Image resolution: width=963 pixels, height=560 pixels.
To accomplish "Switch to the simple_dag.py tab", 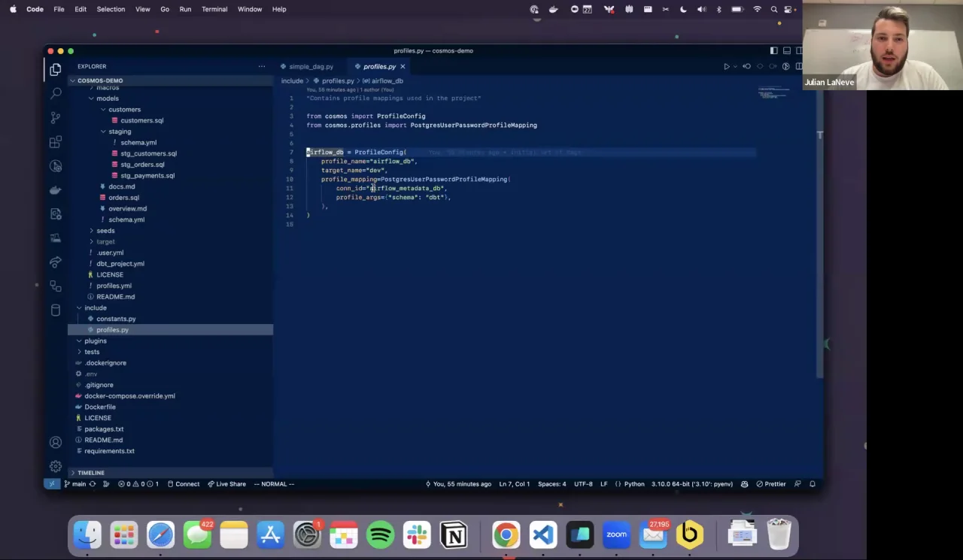I will tap(311, 67).
